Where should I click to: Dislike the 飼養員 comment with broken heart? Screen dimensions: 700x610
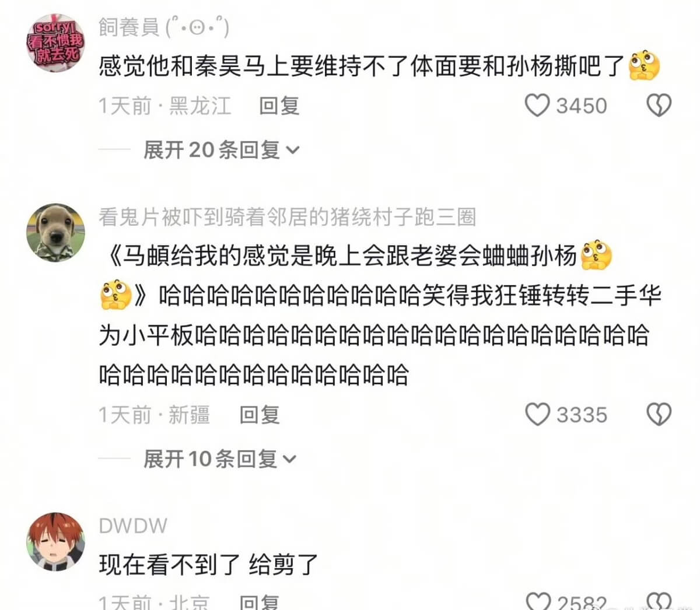point(659,106)
